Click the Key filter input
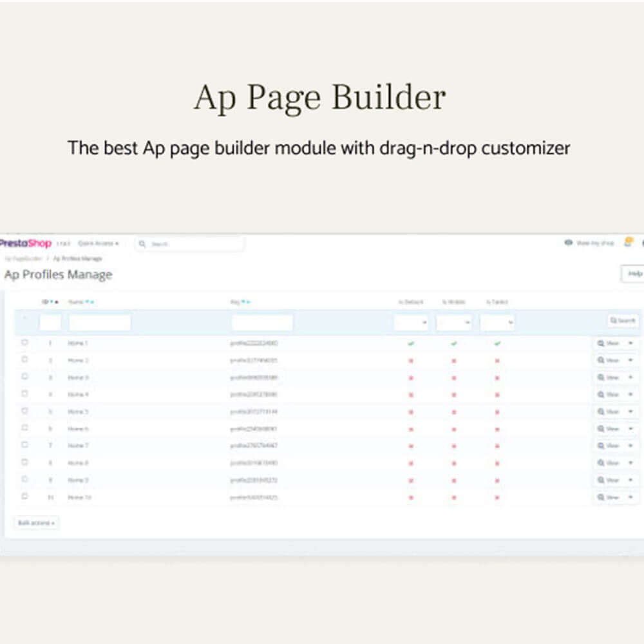The height and width of the screenshot is (644, 644). pos(262,322)
